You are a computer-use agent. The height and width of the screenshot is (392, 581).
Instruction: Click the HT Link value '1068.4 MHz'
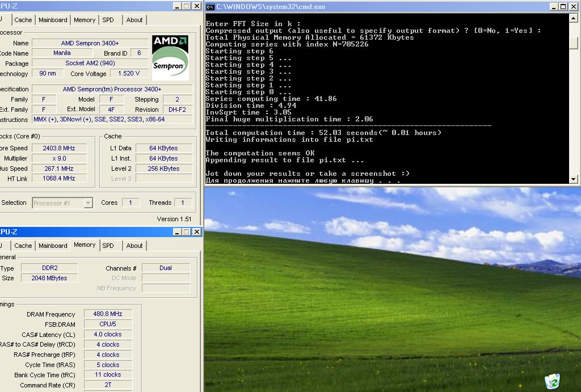[x=59, y=178]
